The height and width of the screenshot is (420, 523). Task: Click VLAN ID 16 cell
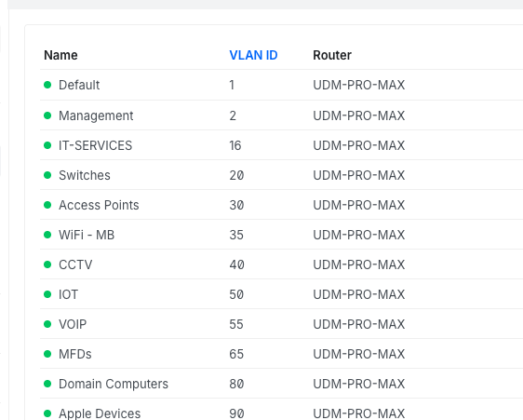tap(235, 145)
